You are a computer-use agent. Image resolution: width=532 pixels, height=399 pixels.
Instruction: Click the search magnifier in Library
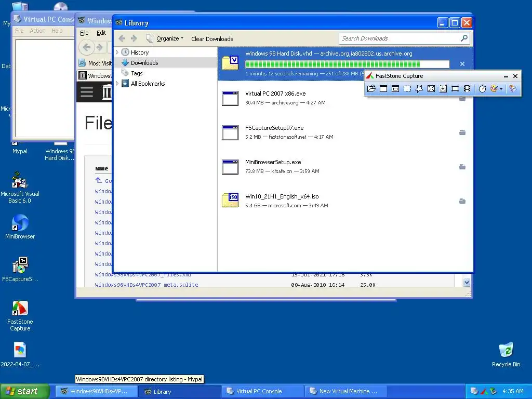pyautogui.click(x=464, y=38)
